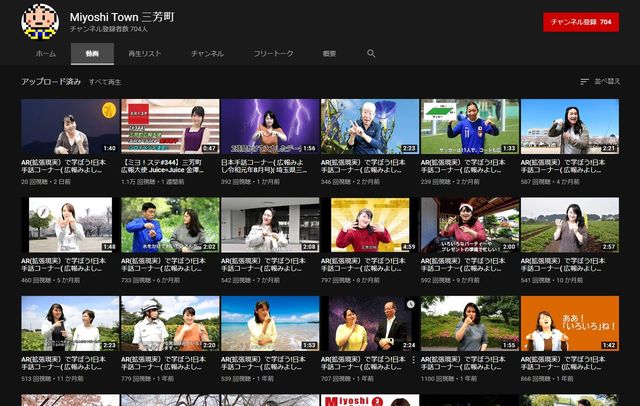Viewport: 640px width, 406px height.
Task: Open 2:08 building entrance video thumbnail
Action: pyautogui.click(x=270, y=225)
